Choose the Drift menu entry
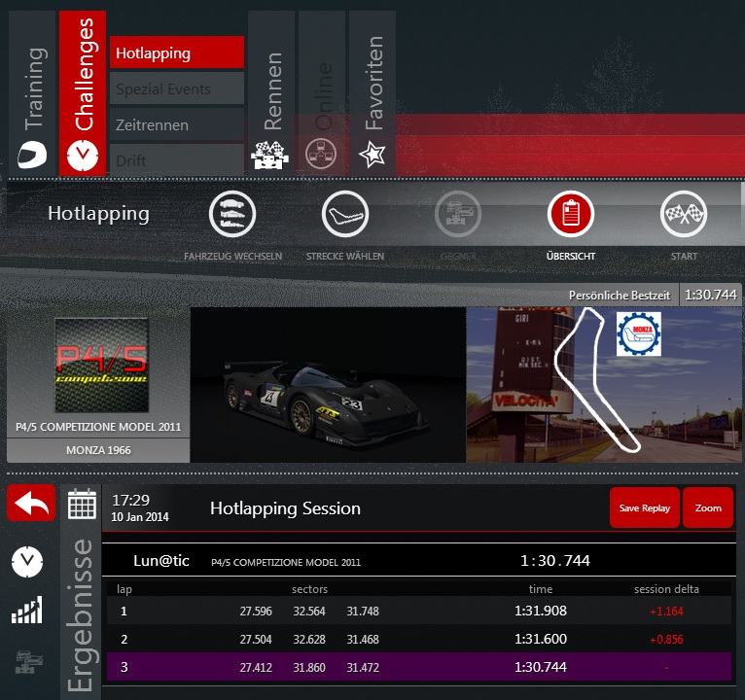Viewport: 745px width, 700px height. pos(177,160)
